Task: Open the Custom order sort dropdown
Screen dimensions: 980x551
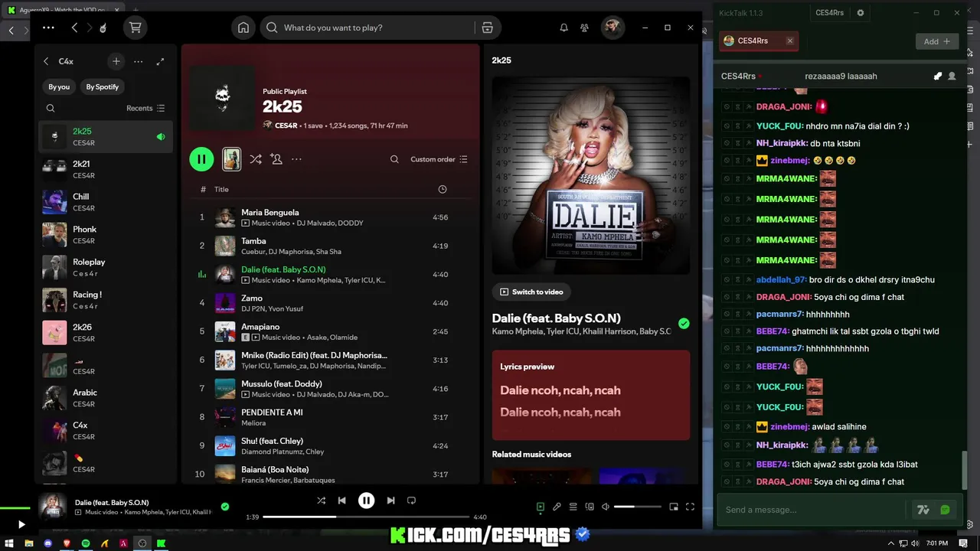Action: (x=439, y=159)
